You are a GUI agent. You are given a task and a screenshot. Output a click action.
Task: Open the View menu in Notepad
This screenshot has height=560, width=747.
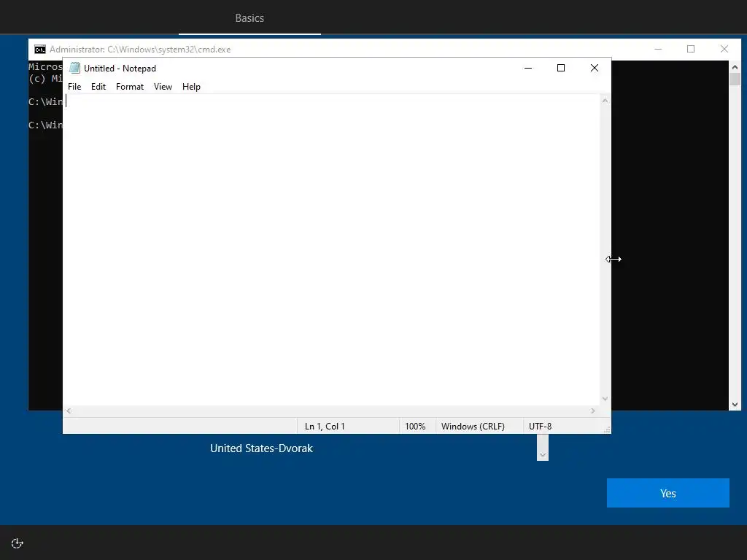[x=163, y=87]
